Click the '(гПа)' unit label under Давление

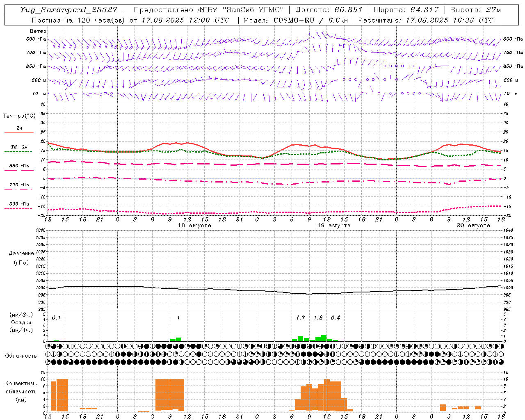21,262
